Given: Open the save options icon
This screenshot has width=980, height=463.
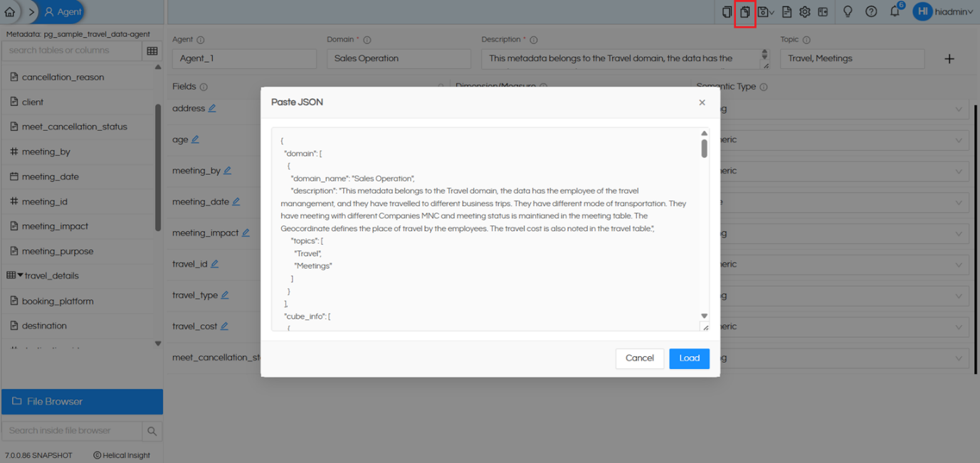Looking at the screenshot, I should [766, 12].
